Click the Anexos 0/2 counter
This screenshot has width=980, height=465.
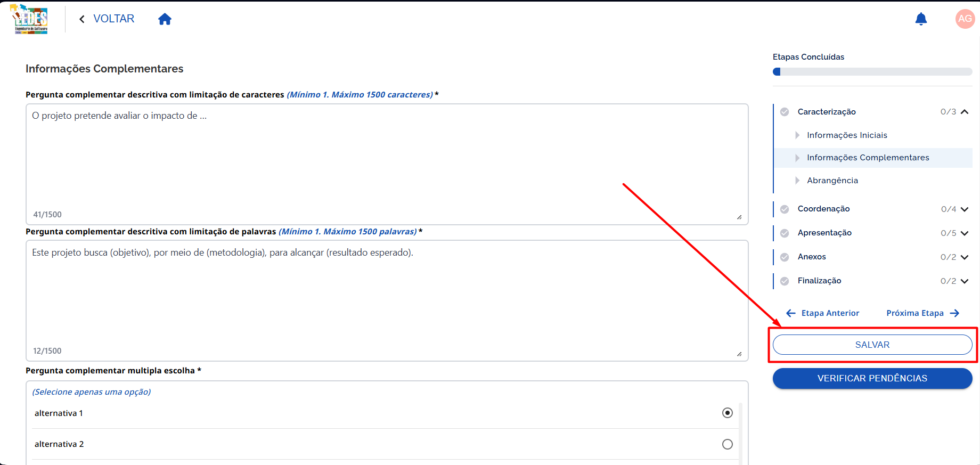coord(948,257)
